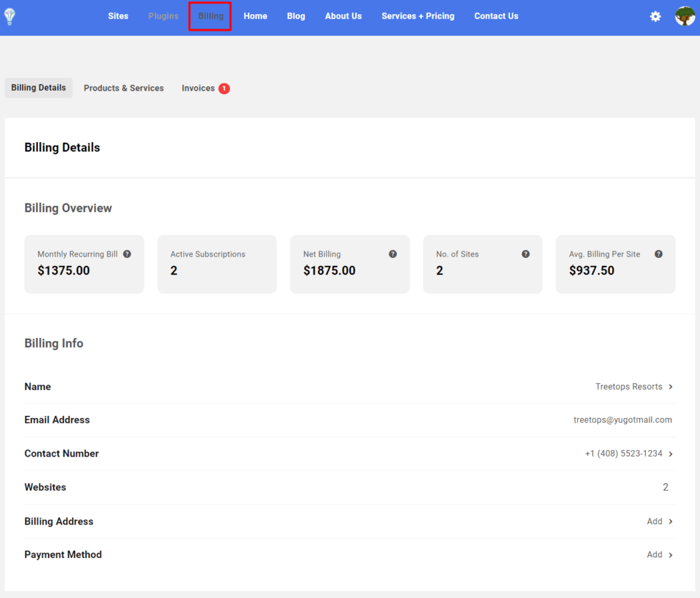Open the No. of Sites help tooltip
This screenshot has height=598, width=700.
(525, 253)
